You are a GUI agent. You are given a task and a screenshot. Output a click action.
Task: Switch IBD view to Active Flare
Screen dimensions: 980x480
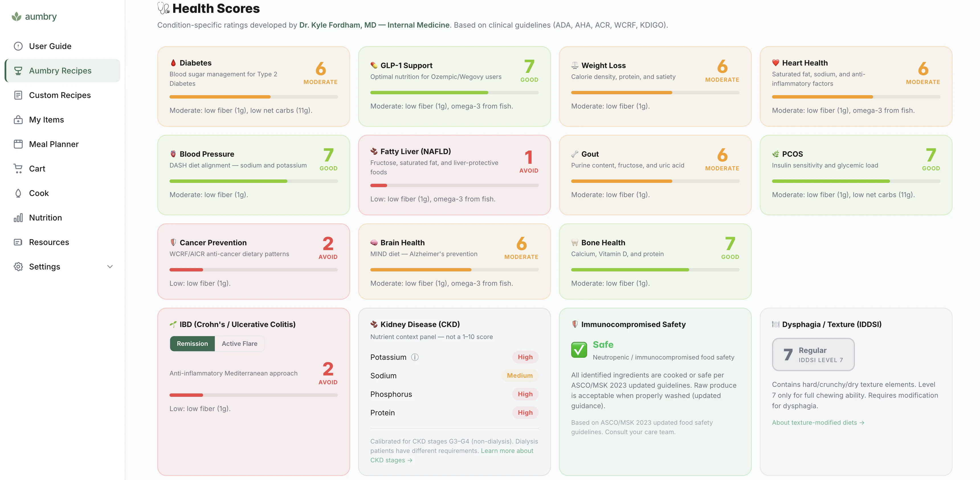(x=239, y=344)
